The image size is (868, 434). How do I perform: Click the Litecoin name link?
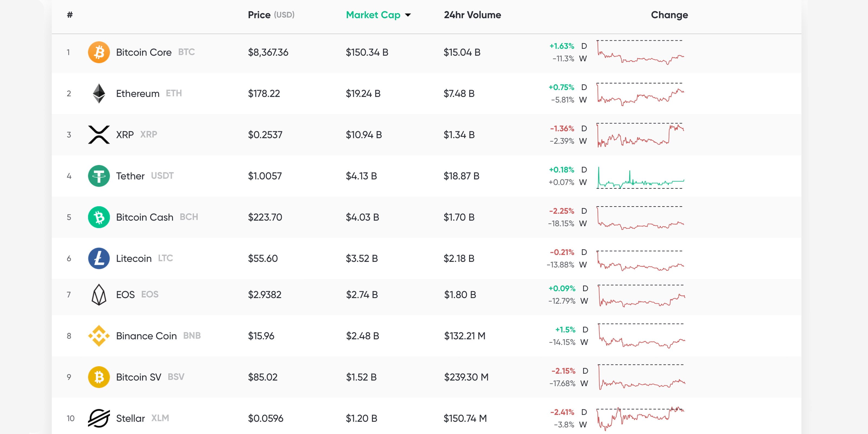pyautogui.click(x=133, y=258)
